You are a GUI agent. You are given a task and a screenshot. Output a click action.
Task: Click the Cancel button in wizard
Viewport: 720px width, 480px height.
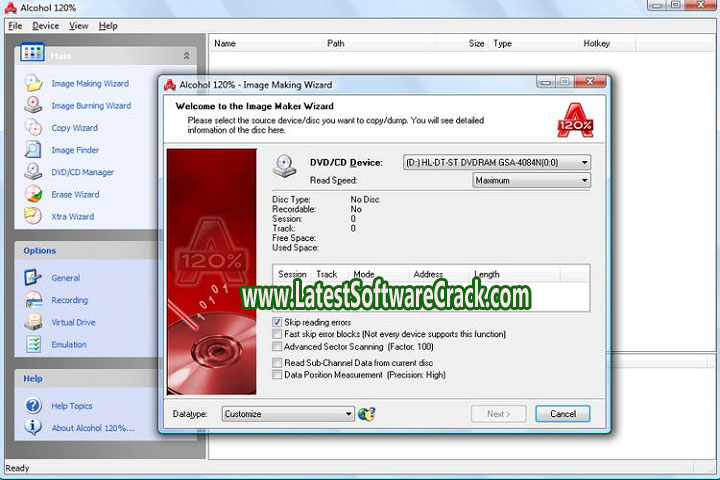(x=562, y=414)
